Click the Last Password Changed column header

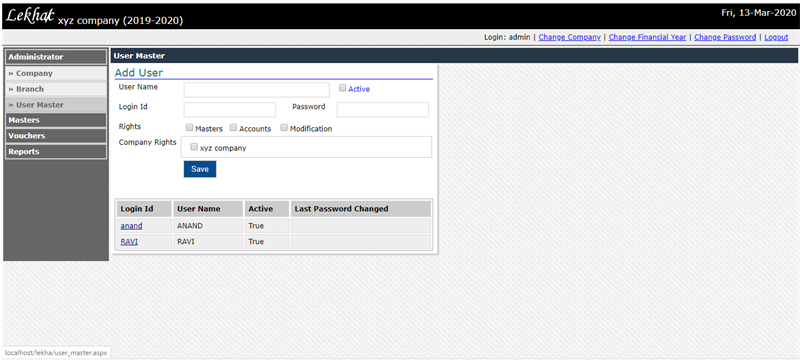click(x=361, y=209)
